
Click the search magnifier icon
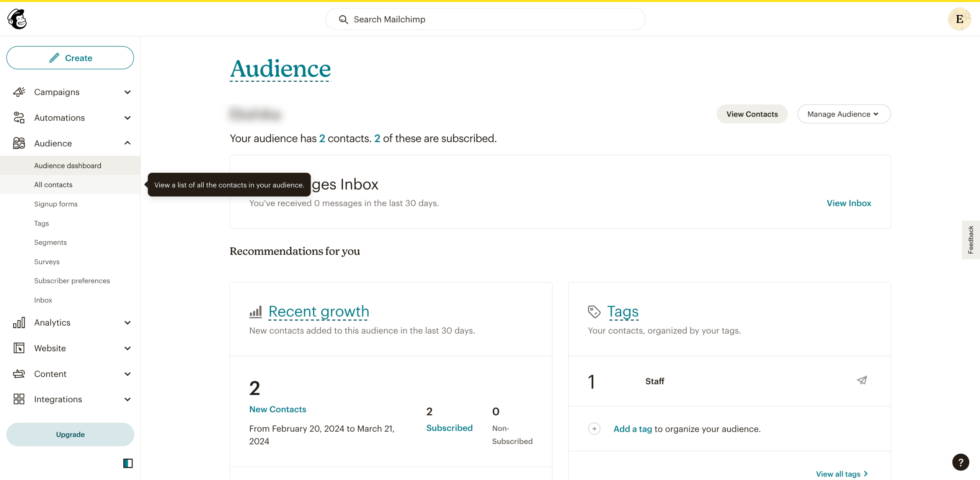click(343, 20)
